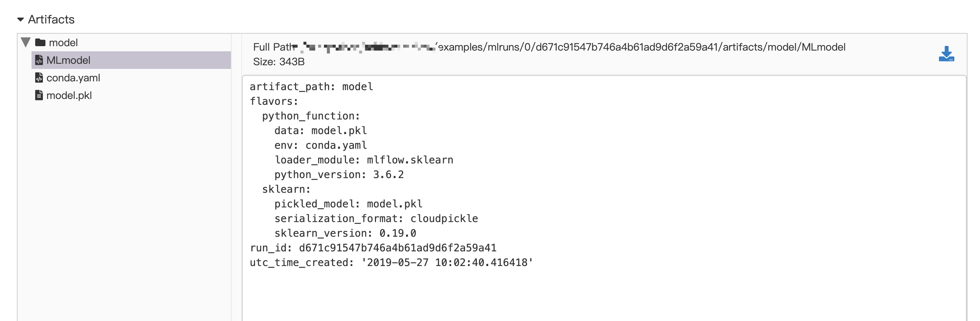Click the run_id line in file preview
Screen dimensions: 980x321
tap(373, 248)
